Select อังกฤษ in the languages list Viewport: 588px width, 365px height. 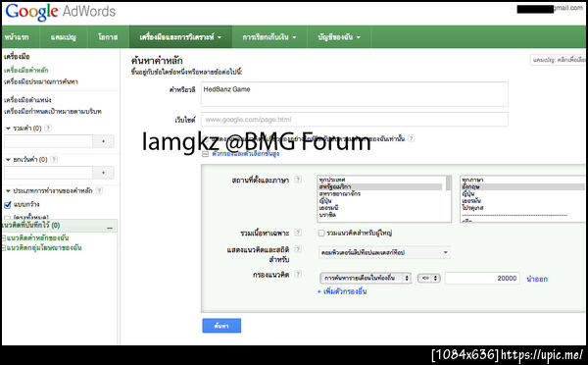coord(523,186)
